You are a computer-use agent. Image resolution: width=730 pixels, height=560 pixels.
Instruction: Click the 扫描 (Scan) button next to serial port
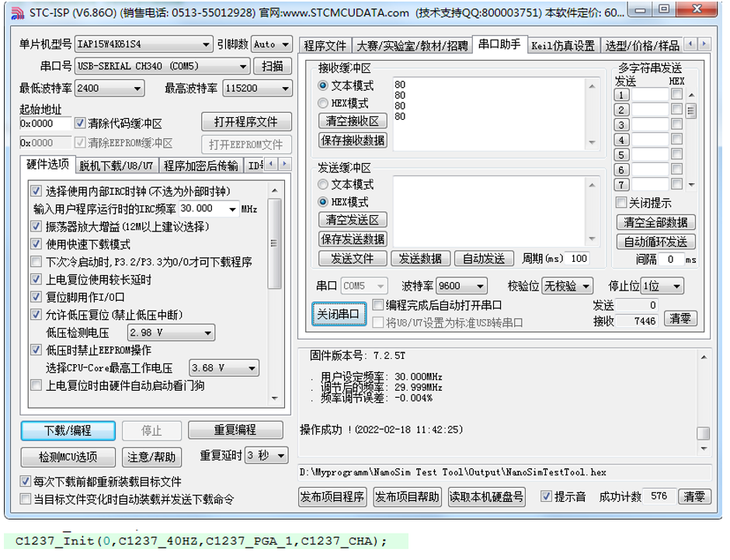(272, 65)
